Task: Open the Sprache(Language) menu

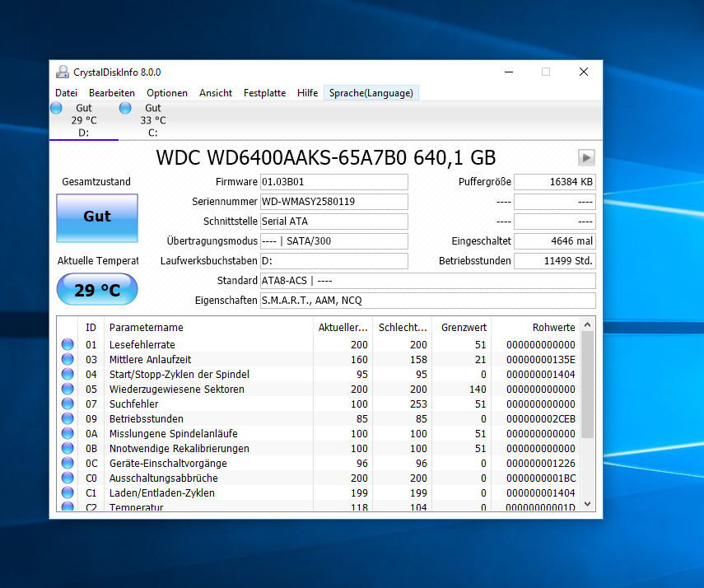Action: click(371, 93)
